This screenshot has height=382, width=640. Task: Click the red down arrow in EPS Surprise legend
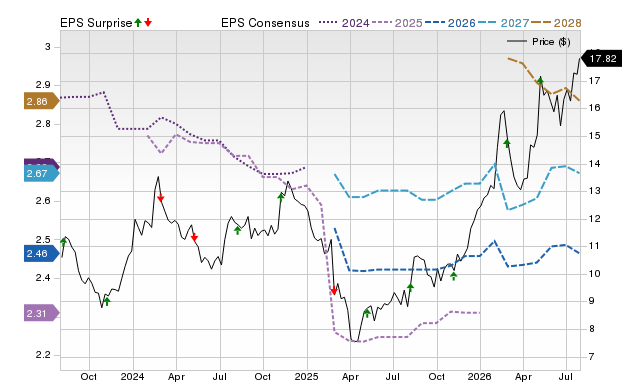[148, 23]
